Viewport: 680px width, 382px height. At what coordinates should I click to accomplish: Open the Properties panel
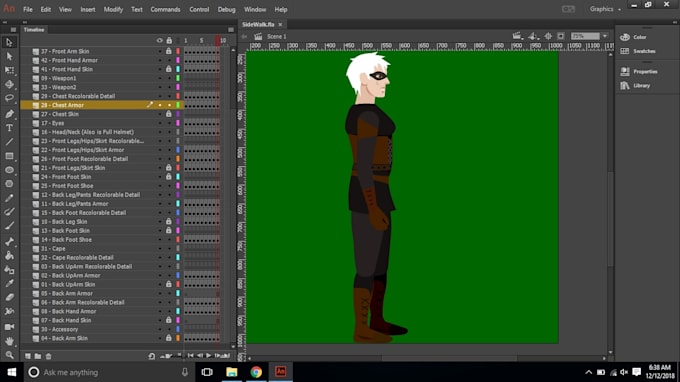point(639,72)
